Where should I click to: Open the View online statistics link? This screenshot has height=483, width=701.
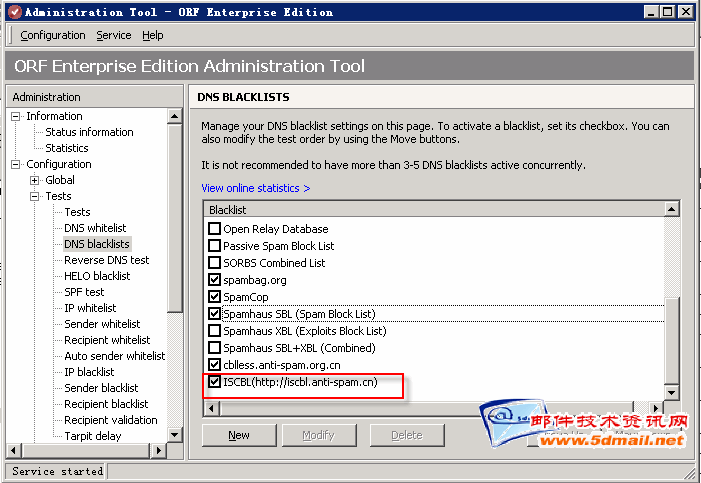[x=255, y=188]
